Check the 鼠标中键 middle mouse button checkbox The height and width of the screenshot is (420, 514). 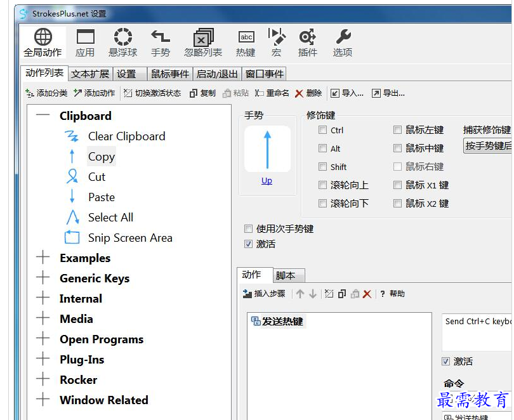coord(397,148)
